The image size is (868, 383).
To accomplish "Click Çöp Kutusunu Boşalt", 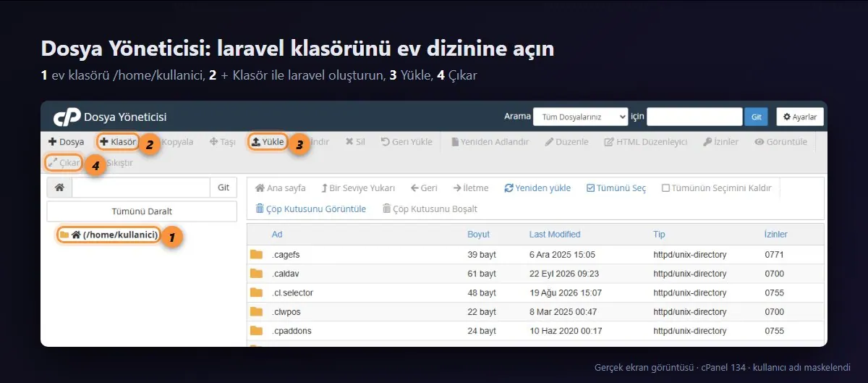I will 430,209.
